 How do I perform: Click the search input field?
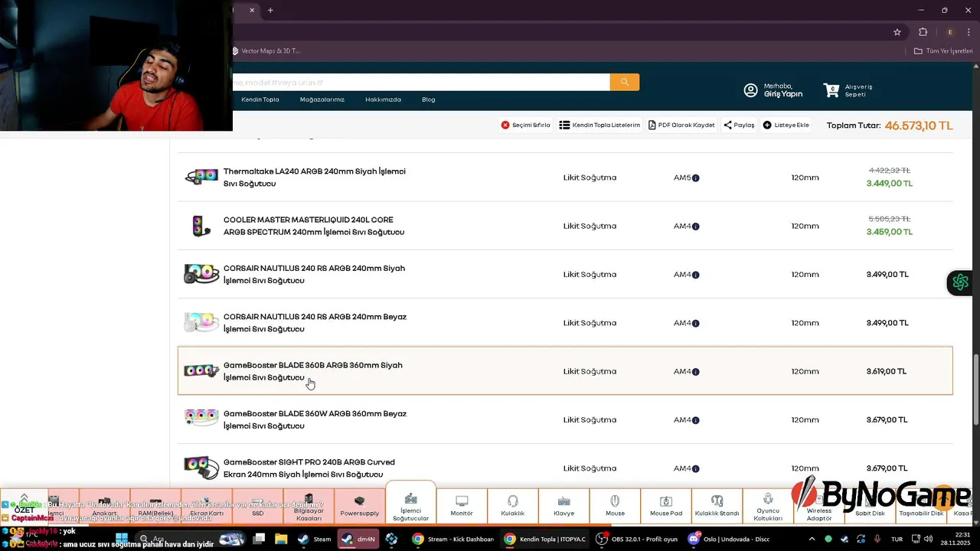(421, 82)
